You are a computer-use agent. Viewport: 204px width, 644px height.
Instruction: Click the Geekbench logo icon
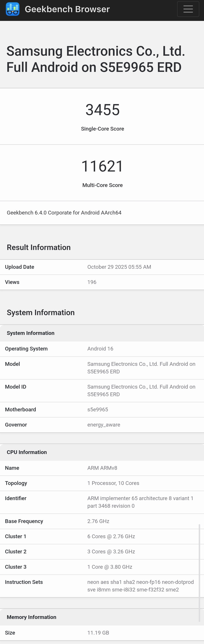tap(12, 9)
